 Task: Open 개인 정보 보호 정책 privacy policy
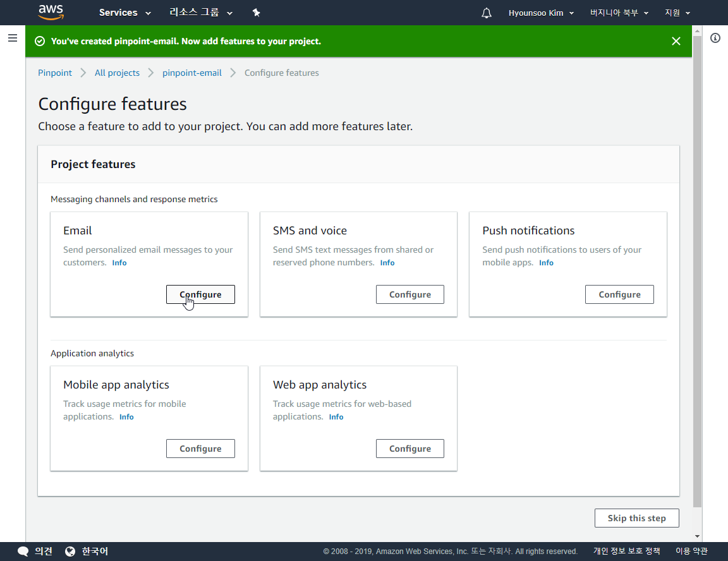coord(626,552)
